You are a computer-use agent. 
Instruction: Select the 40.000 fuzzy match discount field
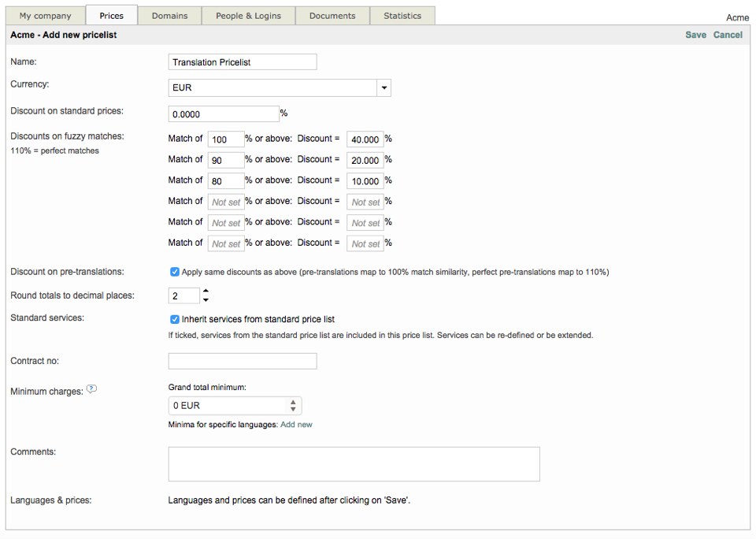coord(365,139)
